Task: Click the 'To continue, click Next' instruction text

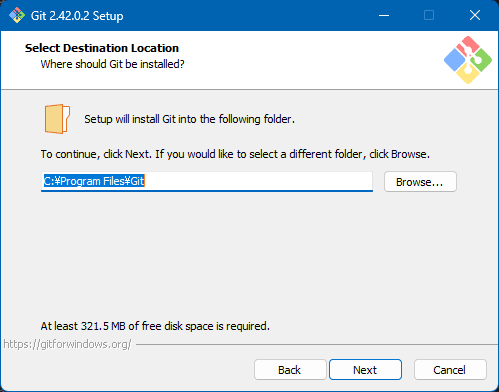Action: click(x=235, y=154)
